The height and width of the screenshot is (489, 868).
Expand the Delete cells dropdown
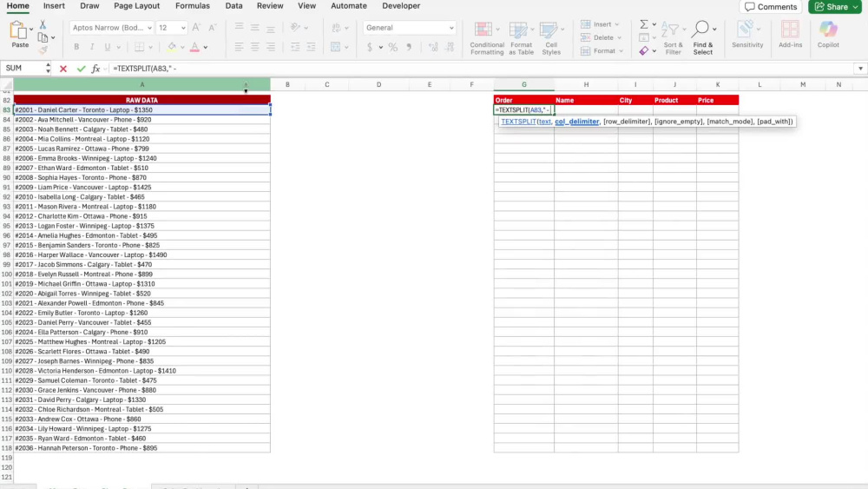click(620, 37)
